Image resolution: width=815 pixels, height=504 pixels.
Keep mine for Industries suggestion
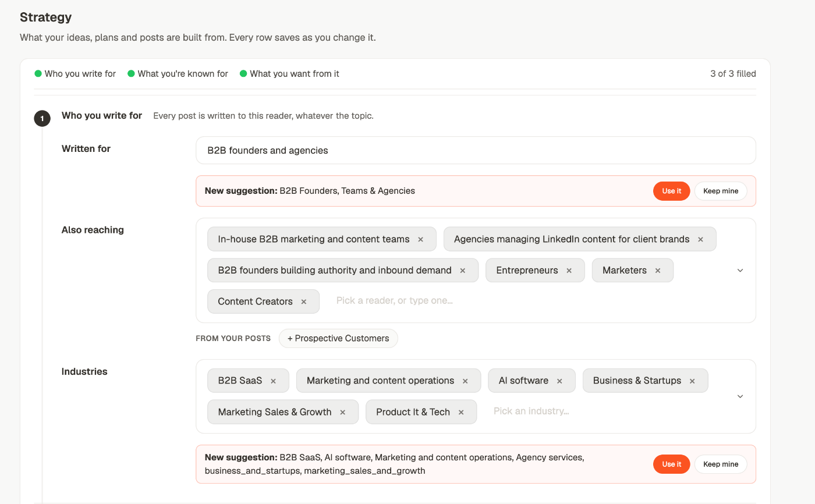(x=721, y=464)
